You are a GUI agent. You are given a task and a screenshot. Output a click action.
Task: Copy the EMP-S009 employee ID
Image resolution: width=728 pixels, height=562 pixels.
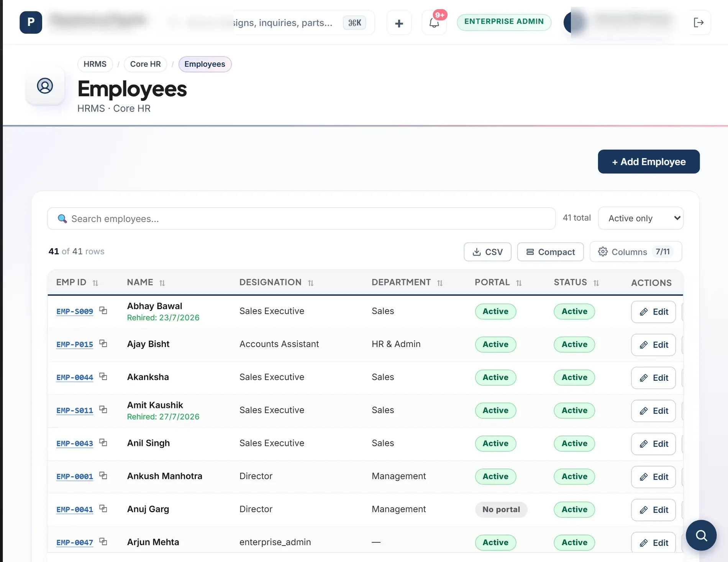point(103,310)
